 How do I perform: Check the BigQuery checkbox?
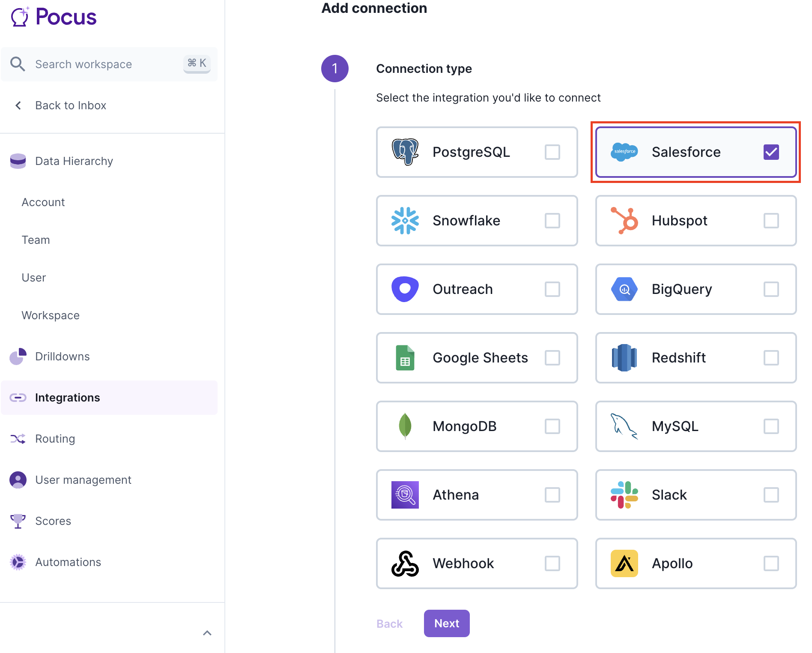771,289
